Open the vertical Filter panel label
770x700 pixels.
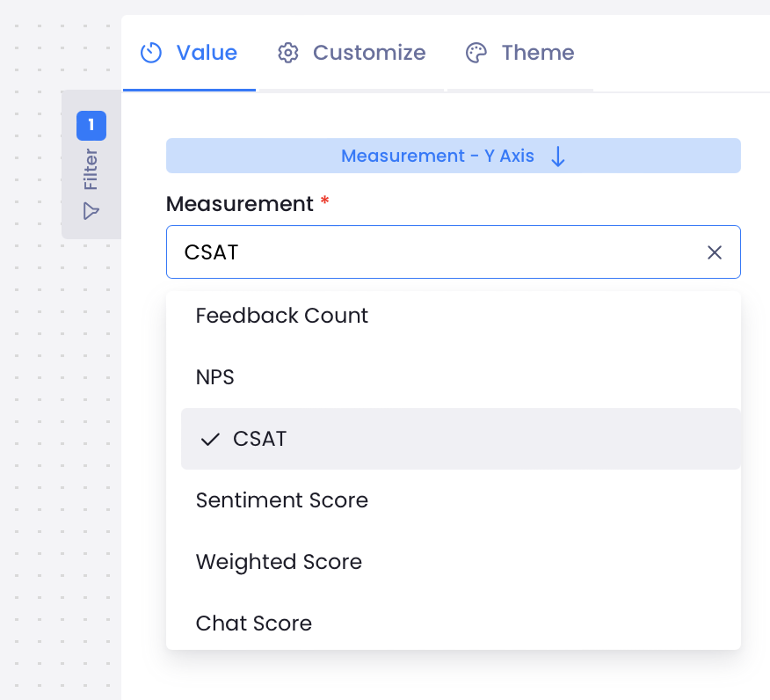[x=91, y=170]
